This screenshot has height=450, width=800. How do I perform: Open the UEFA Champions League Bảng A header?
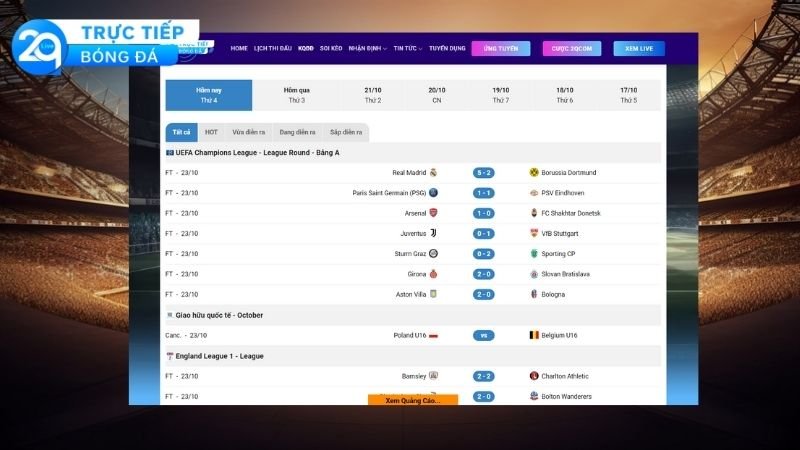[x=413, y=153]
